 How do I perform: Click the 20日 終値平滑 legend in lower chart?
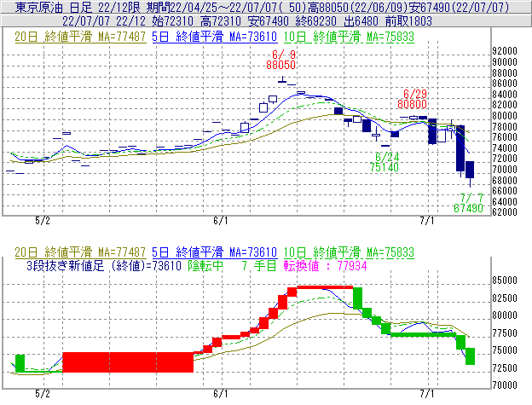pos(80,252)
